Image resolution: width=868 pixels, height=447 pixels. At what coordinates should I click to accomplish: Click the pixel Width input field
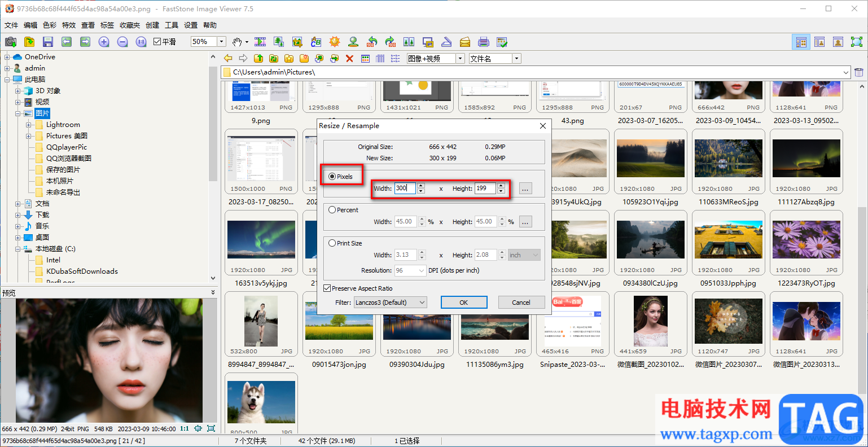pyautogui.click(x=405, y=189)
